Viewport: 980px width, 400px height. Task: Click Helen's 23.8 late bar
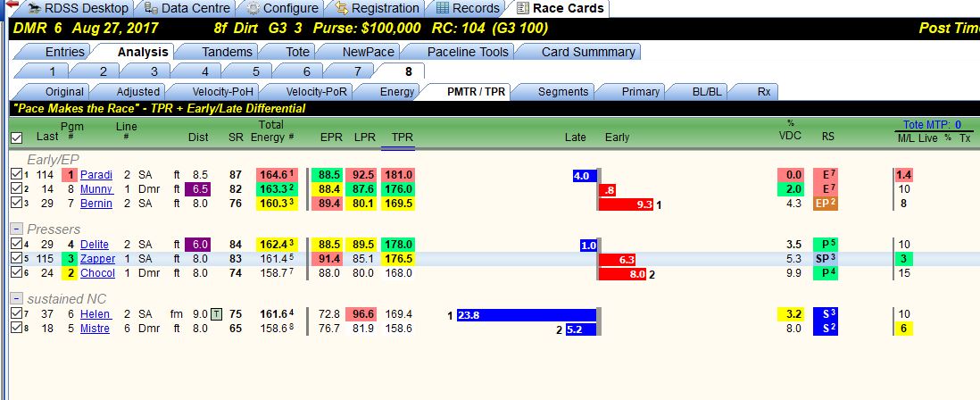click(x=527, y=315)
